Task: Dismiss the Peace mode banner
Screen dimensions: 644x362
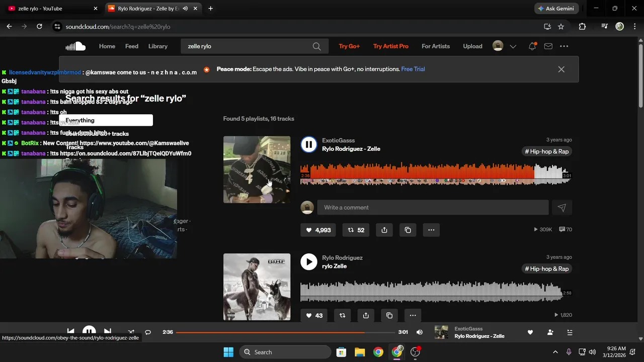Action: coord(561,69)
